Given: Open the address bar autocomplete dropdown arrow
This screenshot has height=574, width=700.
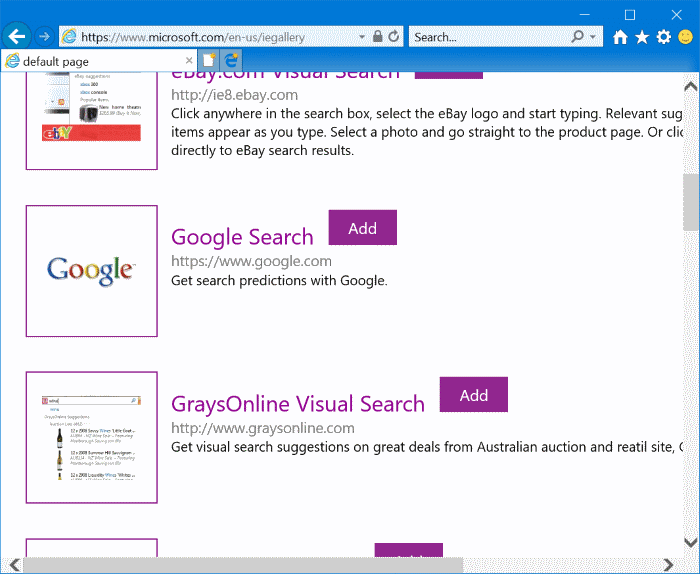Looking at the screenshot, I should 362,37.
